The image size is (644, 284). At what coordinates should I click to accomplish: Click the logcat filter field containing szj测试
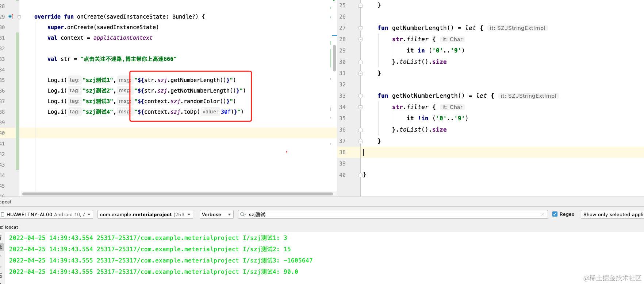point(392,214)
